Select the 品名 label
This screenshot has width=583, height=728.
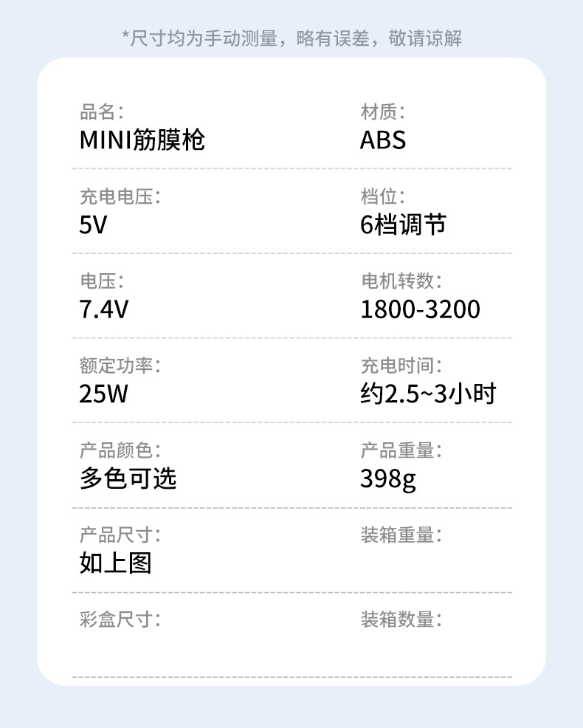pos(101,112)
